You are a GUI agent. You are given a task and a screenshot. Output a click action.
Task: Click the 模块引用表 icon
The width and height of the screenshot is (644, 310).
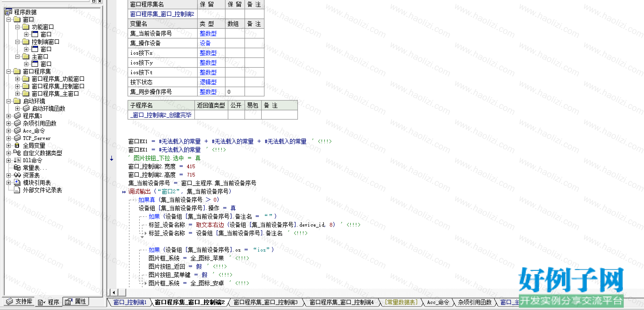point(17,183)
